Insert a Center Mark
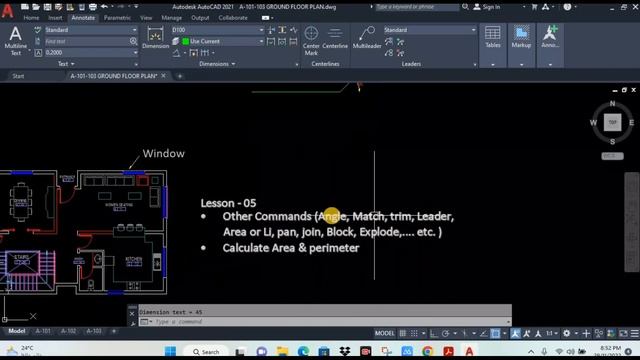640x360 pixels. click(311, 41)
